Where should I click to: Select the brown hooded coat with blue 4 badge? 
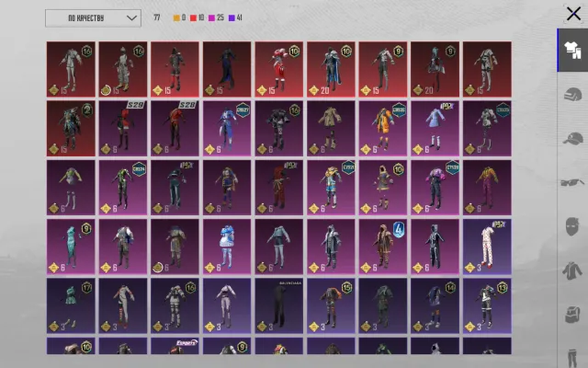click(x=383, y=247)
